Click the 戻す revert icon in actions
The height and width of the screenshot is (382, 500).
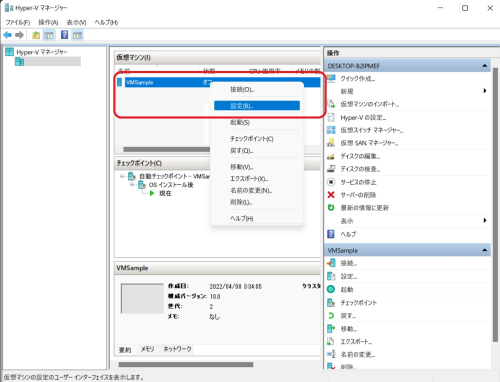pyautogui.click(x=331, y=315)
